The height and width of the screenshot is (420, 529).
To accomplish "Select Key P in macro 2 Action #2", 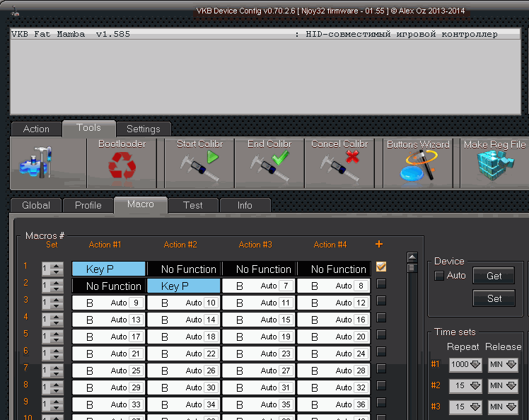I will 184,286.
